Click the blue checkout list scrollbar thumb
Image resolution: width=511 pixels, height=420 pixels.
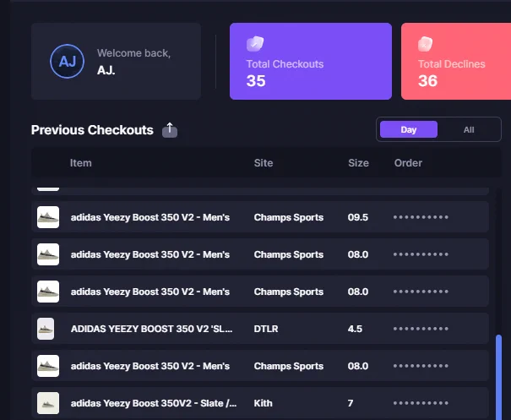click(x=498, y=377)
